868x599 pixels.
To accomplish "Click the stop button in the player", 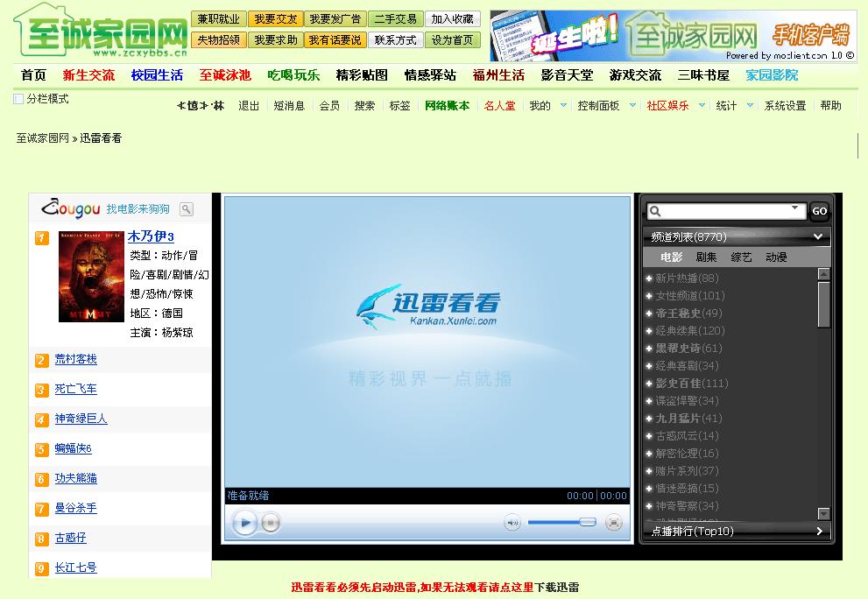I will coord(271,523).
